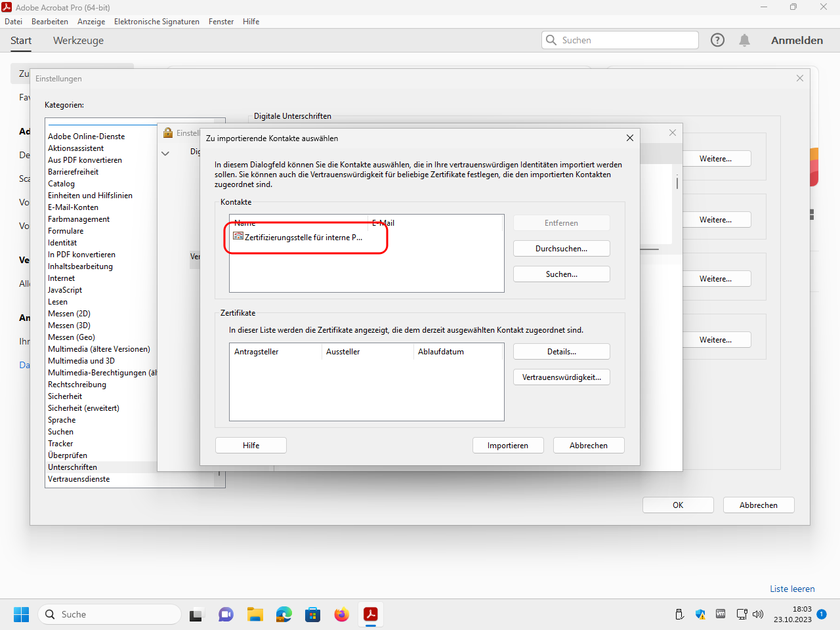Image resolution: width=840 pixels, height=630 pixels.
Task: Open Microsoft Edge from the taskbar
Action: 284,614
